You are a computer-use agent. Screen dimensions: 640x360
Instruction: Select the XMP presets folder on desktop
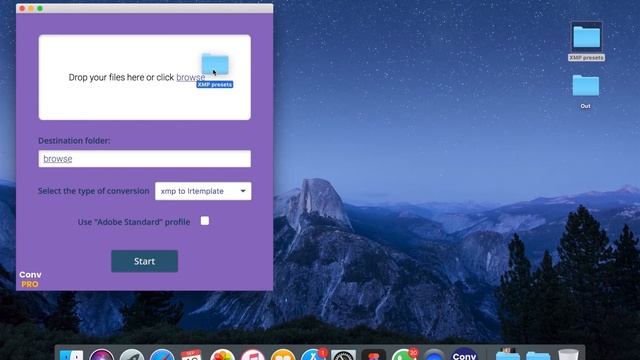pyautogui.click(x=586, y=41)
